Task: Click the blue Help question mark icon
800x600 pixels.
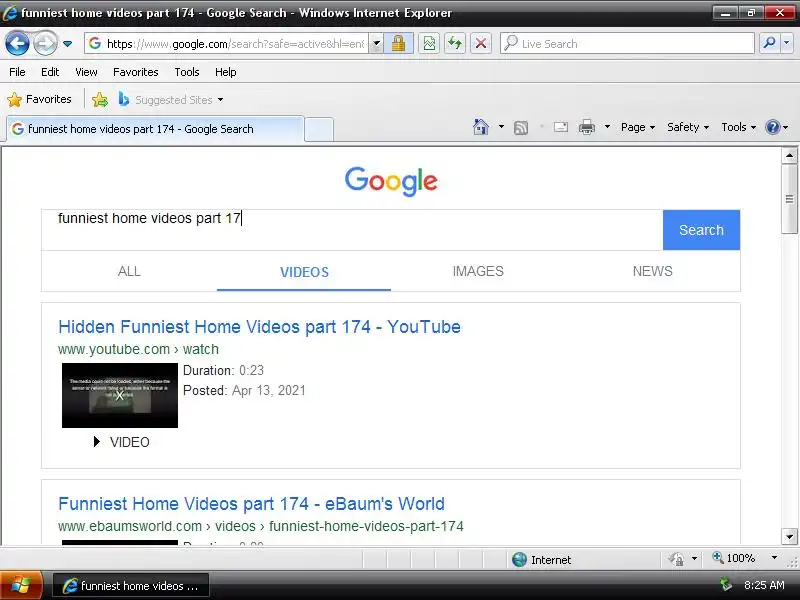Action: pos(773,127)
